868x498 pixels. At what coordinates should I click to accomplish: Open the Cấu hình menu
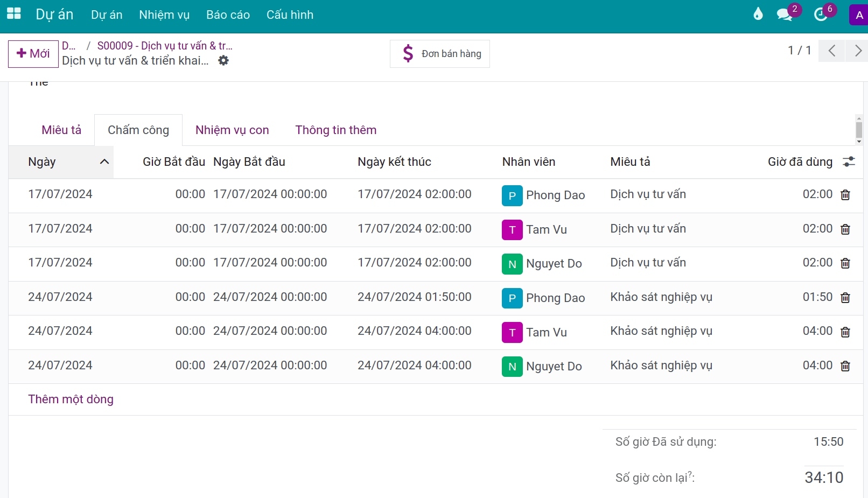[290, 15]
